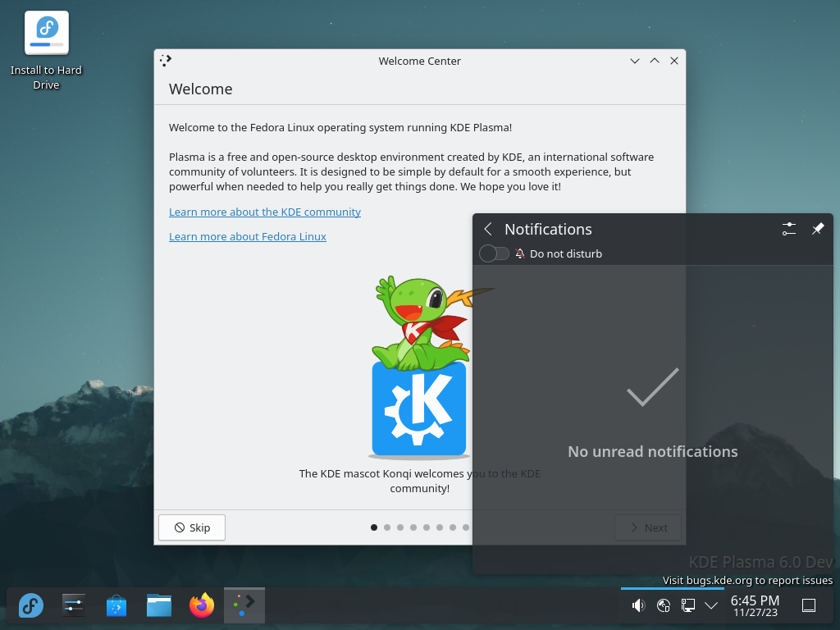Open Install to Hard Drive desktop icon
Viewport: 840px width, 630px height.
point(46,51)
